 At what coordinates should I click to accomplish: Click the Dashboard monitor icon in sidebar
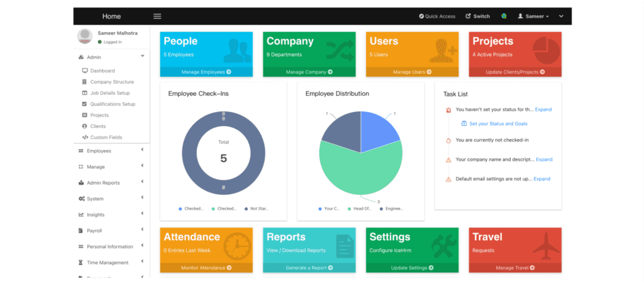tap(85, 71)
